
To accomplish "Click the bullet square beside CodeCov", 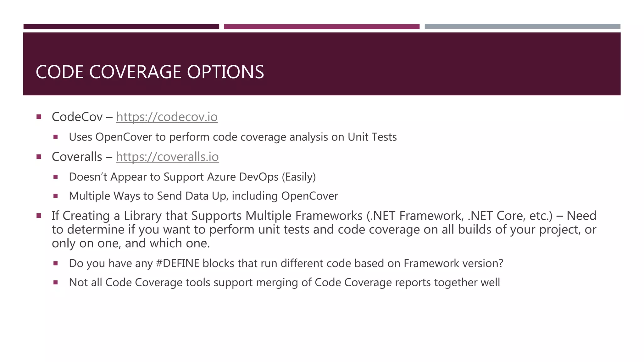I will point(39,117).
